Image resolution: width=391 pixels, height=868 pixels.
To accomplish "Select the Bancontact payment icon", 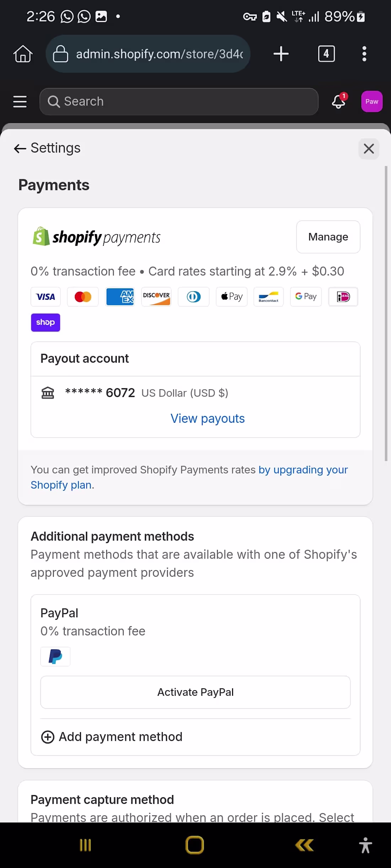I will [x=268, y=297].
